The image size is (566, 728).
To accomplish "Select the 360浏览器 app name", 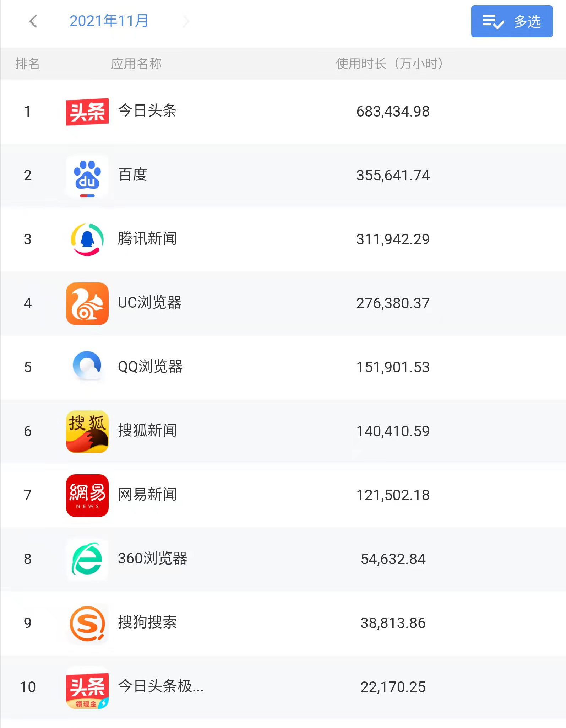I will point(153,559).
